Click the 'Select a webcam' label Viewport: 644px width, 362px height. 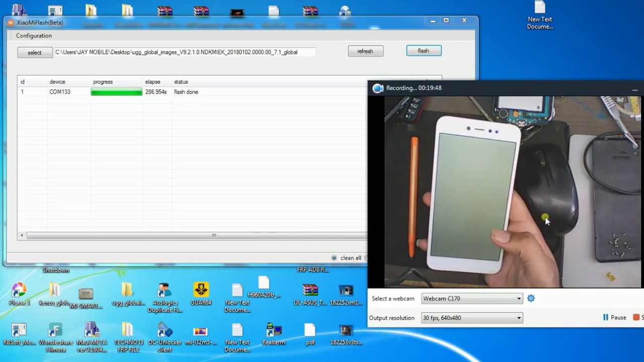[393, 299]
